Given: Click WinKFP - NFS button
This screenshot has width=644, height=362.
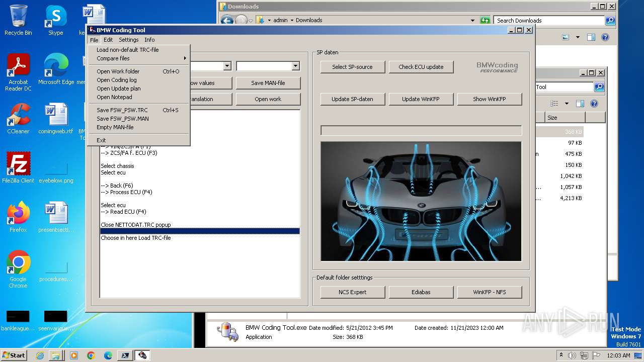Looking at the screenshot, I should click(490, 292).
